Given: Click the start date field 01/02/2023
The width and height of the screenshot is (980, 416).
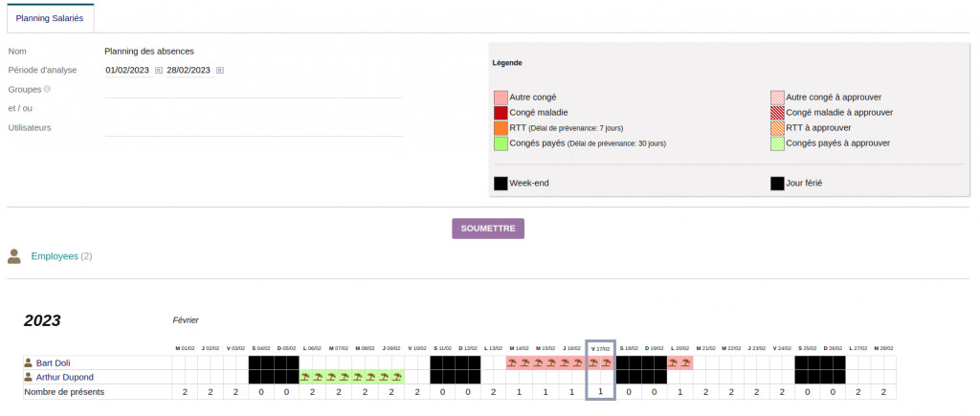Looking at the screenshot, I should [x=127, y=70].
